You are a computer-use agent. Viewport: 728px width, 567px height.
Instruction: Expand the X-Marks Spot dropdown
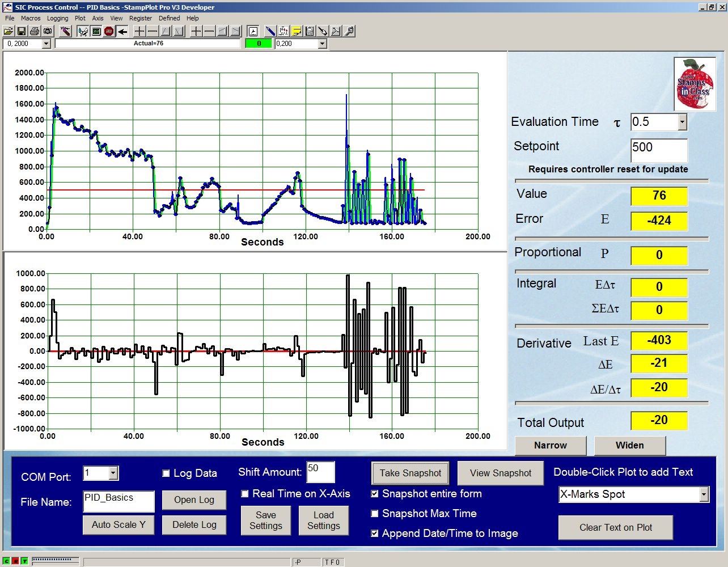click(x=704, y=494)
